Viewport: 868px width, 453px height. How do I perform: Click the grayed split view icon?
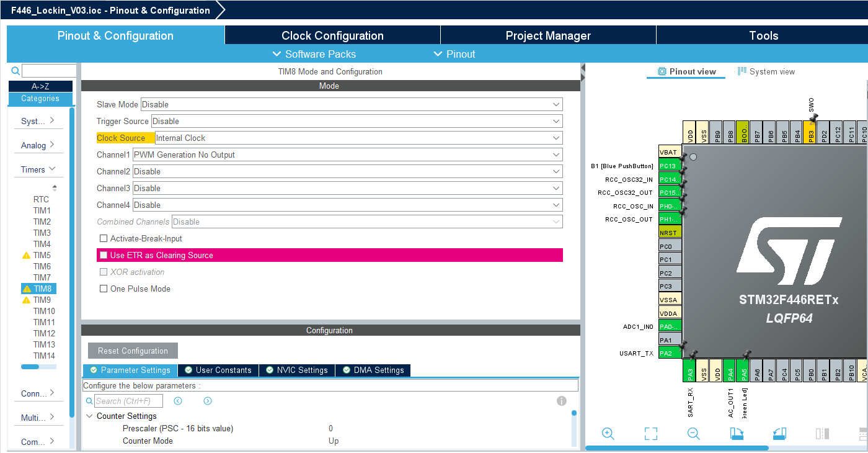tap(823, 434)
